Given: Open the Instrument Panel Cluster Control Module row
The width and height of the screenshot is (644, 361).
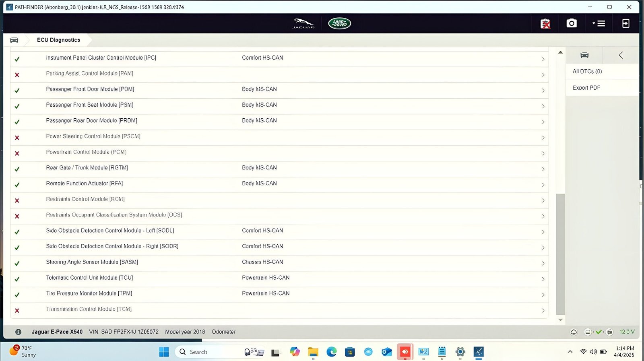Looking at the screenshot, I should (279, 59).
